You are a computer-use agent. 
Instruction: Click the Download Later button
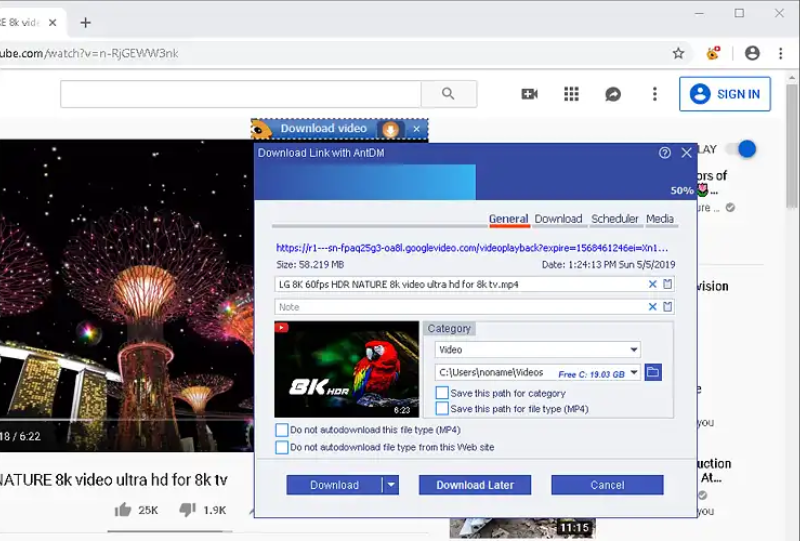point(474,485)
